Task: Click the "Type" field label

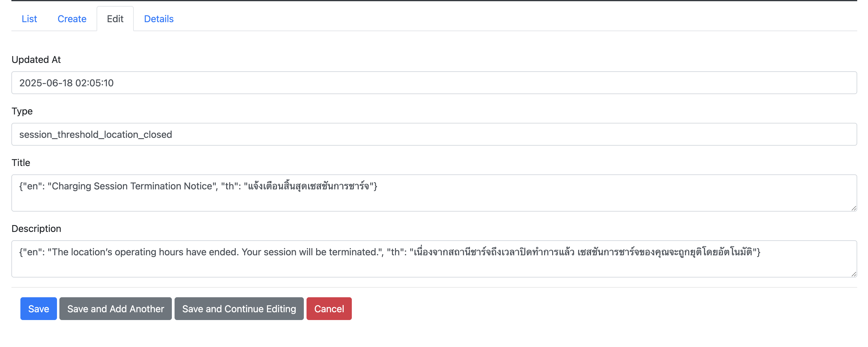Action: [22, 111]
